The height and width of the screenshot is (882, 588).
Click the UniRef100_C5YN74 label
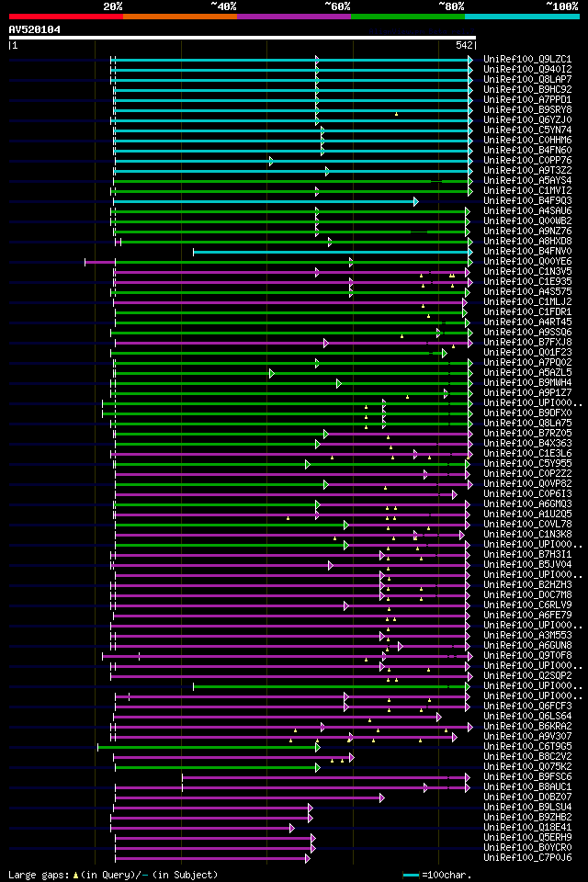click(527, 130)
